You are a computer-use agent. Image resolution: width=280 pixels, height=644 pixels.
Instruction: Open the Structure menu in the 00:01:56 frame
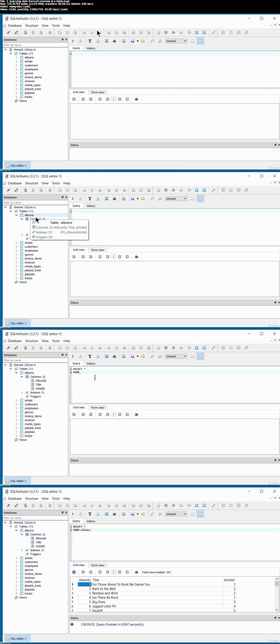31,183
